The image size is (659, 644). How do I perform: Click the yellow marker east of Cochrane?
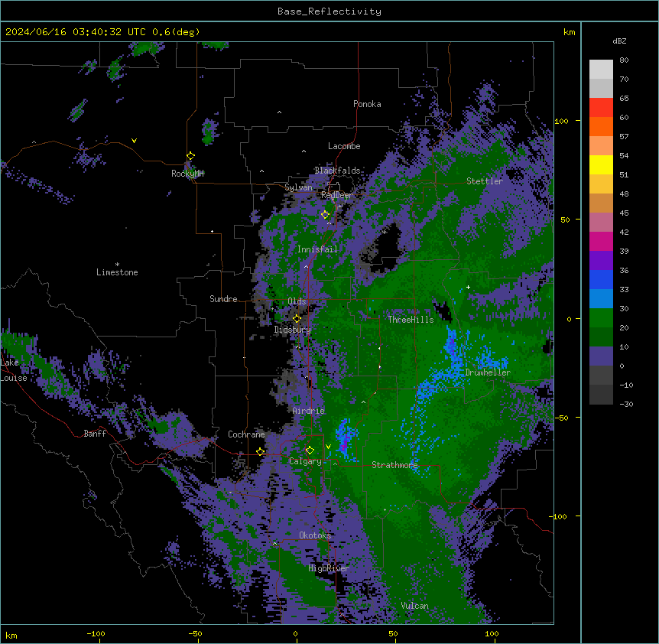pyautogui.click(x=260, y=452)
